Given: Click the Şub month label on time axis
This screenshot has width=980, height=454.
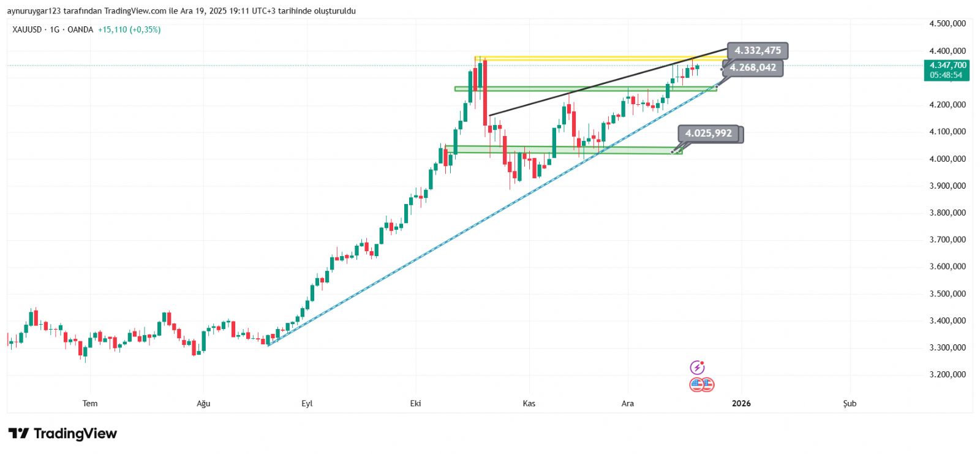Looking at the screenshot, I should pyautogui.click(x=850, y=403).
